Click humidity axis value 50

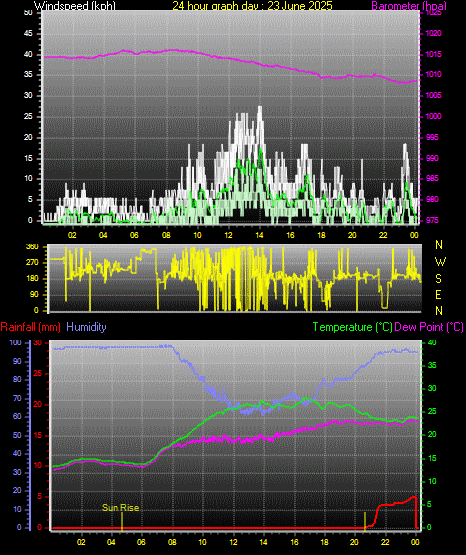point(17,435)
